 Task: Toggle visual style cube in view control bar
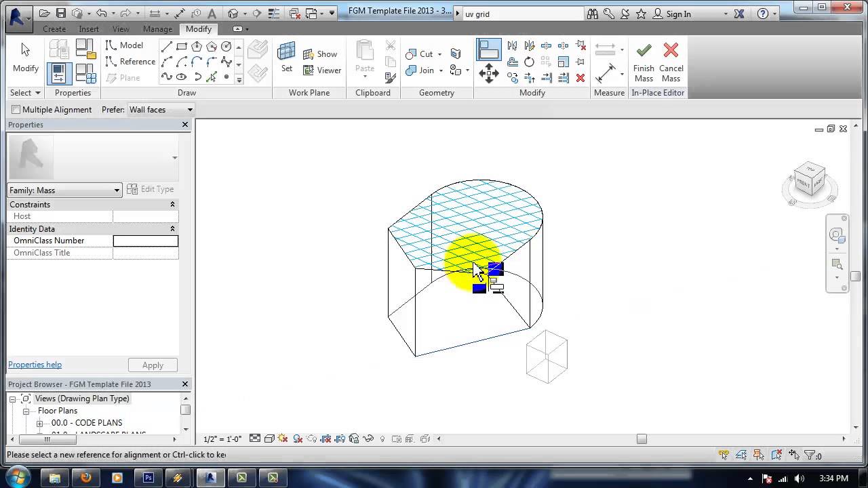click(x=269, y=439)
